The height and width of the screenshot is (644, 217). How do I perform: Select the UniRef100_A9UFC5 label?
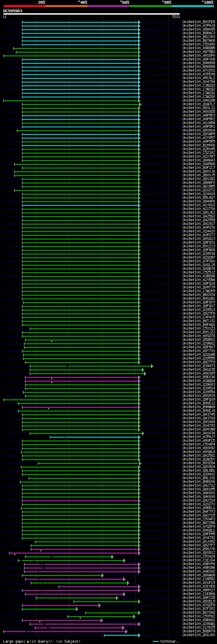199,440
